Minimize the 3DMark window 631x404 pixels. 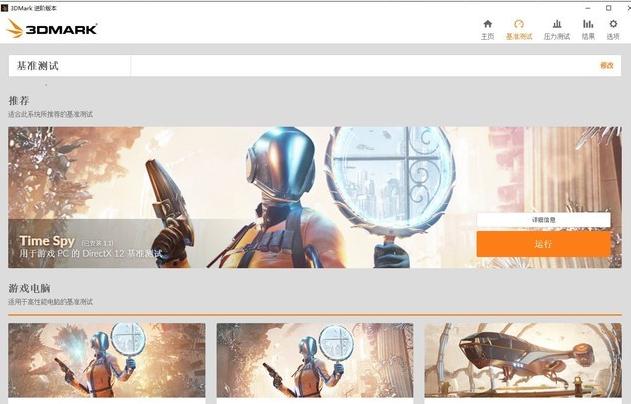pos(588,8)
